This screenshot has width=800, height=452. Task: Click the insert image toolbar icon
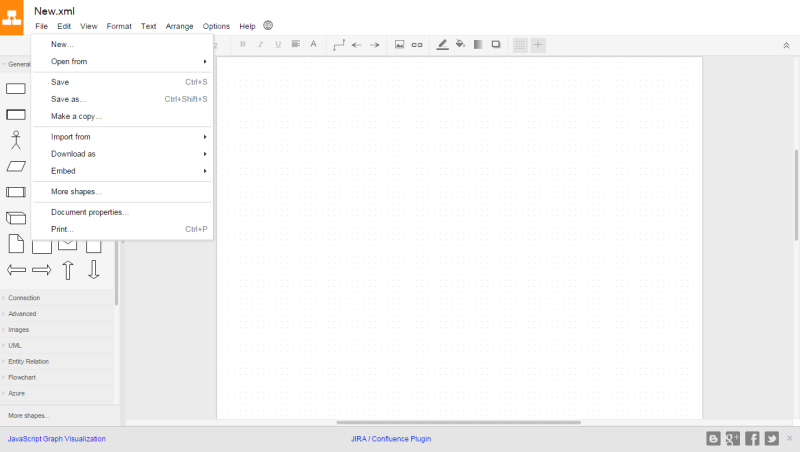(399, 44)
